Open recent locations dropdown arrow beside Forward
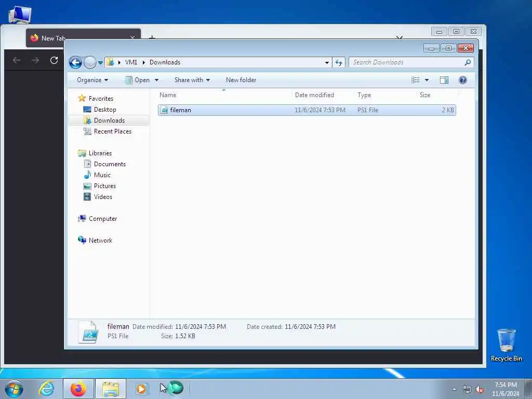Screen dimensions: 532x399 (x=100, y=63)
